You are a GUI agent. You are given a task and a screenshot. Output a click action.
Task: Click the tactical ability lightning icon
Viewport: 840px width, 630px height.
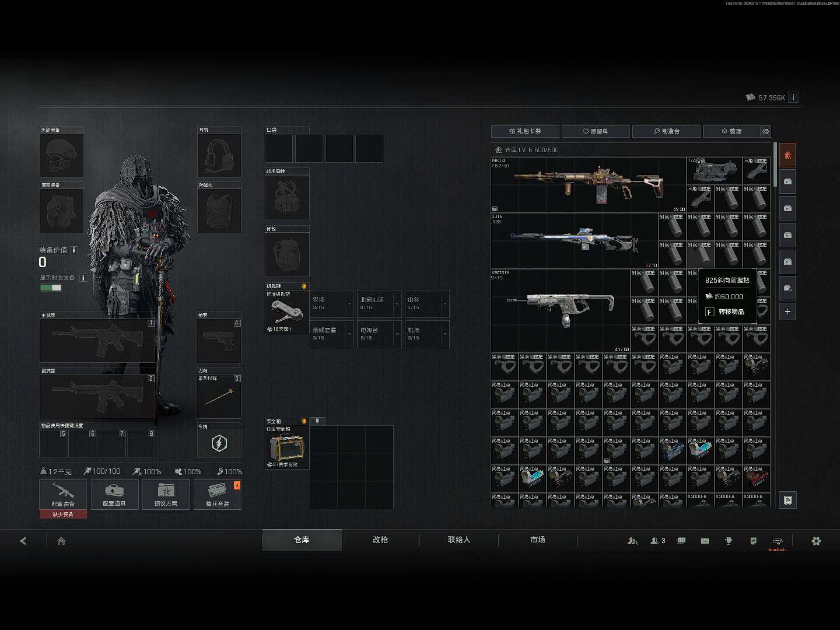click(219, 443)
